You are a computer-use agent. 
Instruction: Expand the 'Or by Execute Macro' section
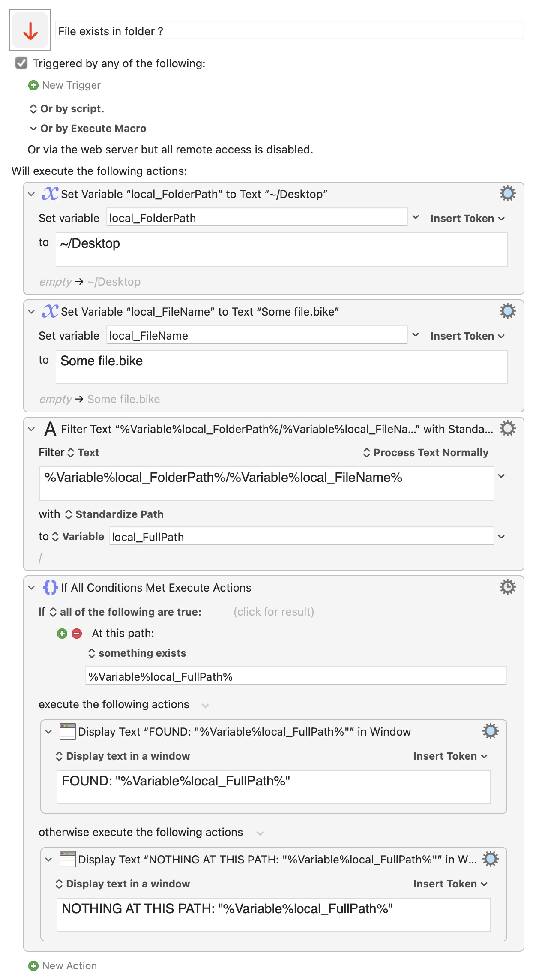tap(33, 129)
